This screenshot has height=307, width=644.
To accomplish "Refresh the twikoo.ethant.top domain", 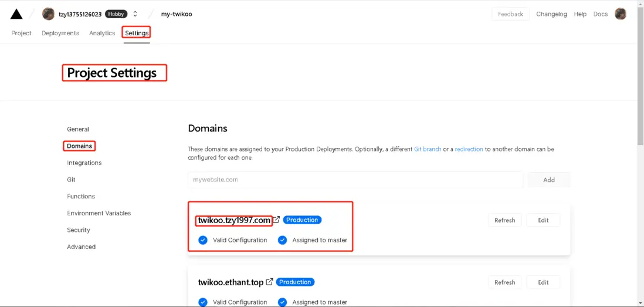I will point(505,282).
